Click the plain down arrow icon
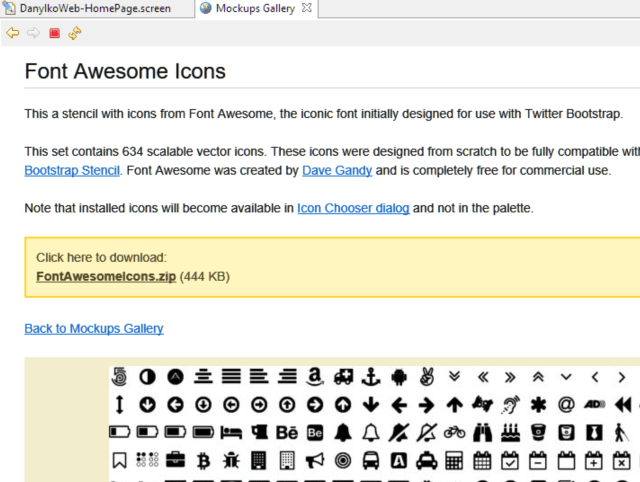 pos(371,405)
